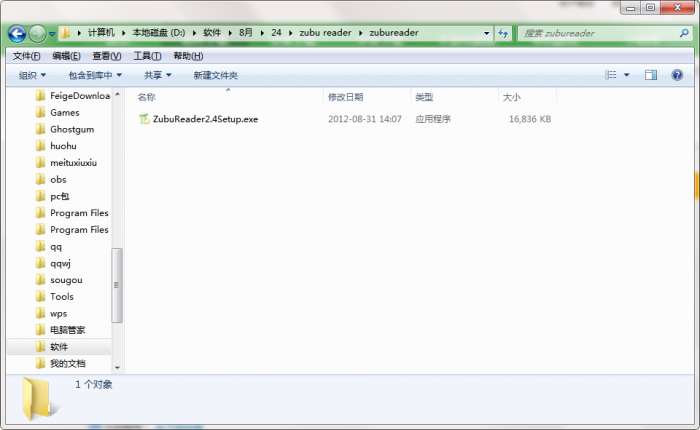Sort by the 大小 column header
The image size is (700, 430).
click(512, 97)
